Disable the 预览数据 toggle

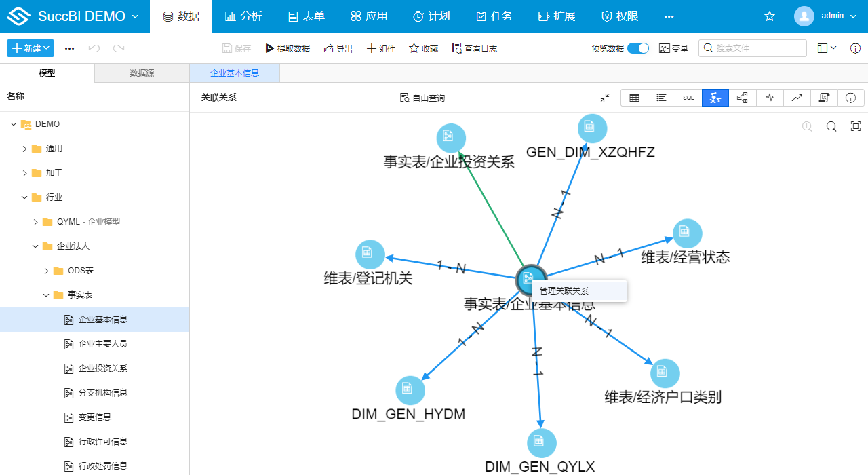637,48
